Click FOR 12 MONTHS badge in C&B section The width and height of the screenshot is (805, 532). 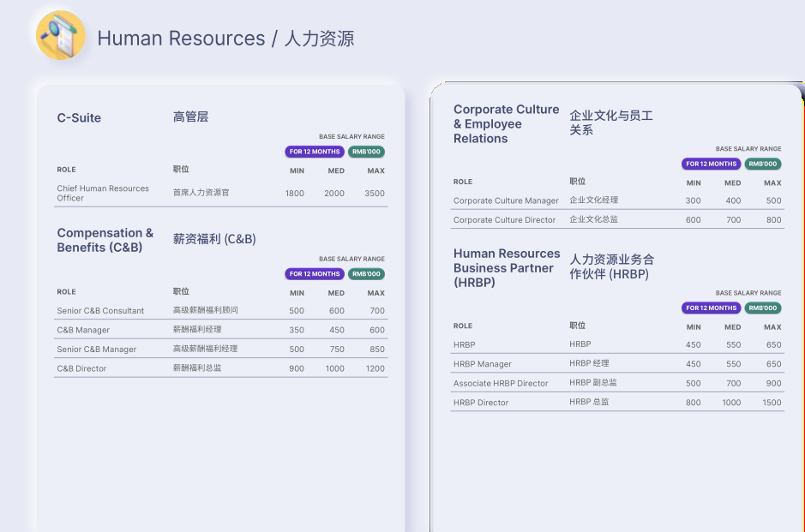coord(314,274)
